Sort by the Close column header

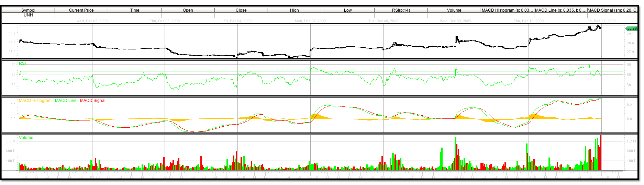pos(241,10)
